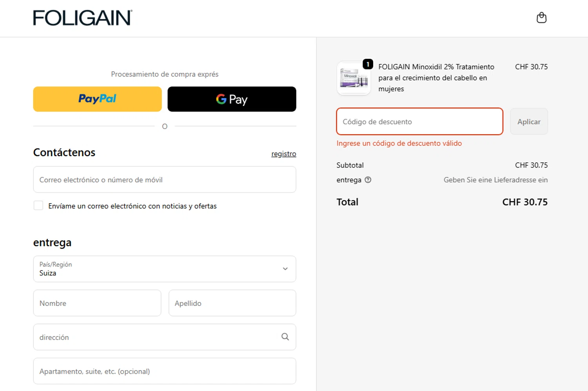The image size is (588, 391).
Task: Click the Contáctenos heading
Action: (x=64, y=153)
